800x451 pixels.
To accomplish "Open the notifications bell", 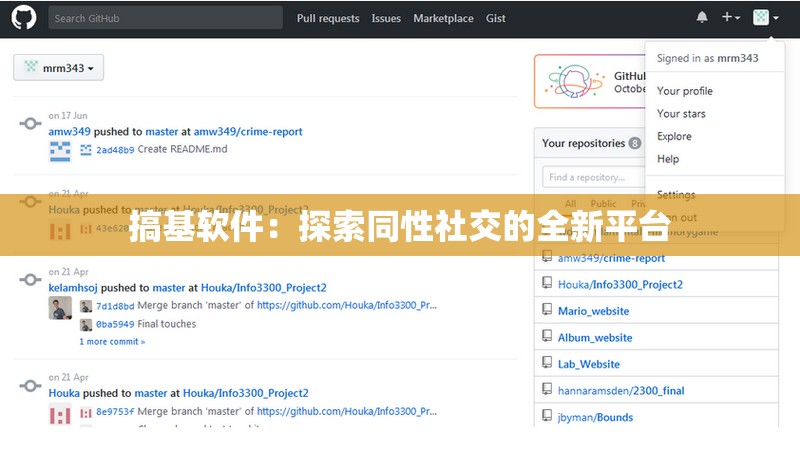I will click(702, 18).
